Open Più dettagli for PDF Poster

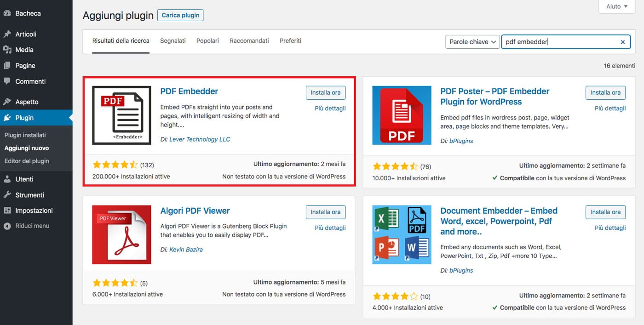(610, 108)
